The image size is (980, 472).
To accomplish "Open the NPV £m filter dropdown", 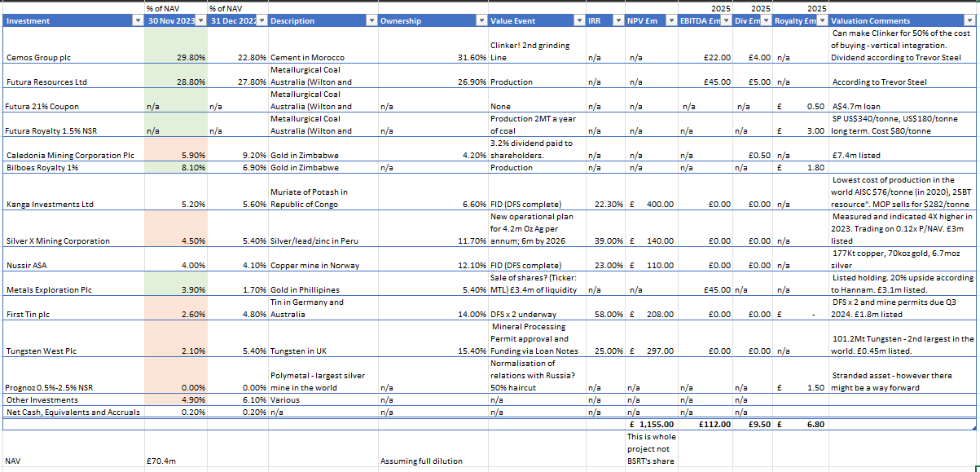I will [672, 21].
